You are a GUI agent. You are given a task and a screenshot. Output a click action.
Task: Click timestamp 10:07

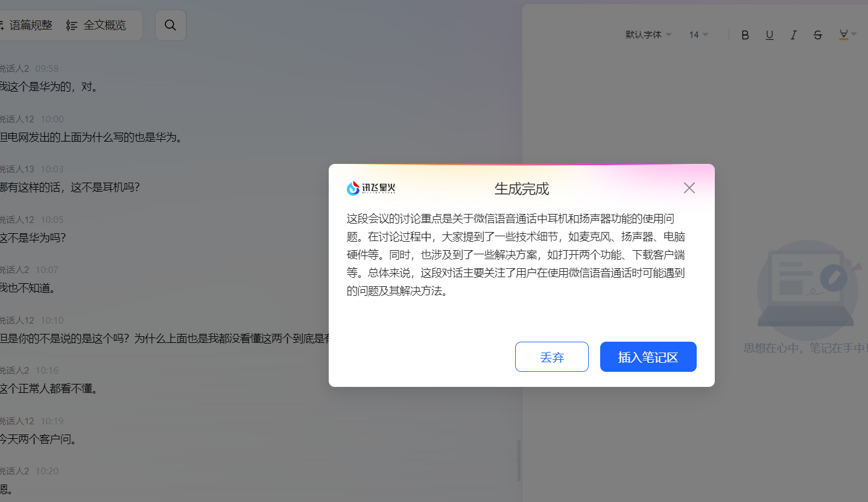[47, 270]
